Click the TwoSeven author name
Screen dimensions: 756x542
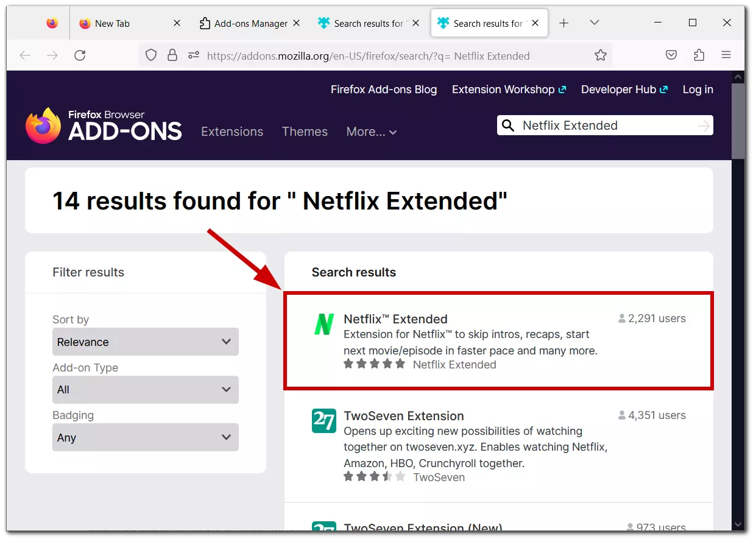click(439, 477)
